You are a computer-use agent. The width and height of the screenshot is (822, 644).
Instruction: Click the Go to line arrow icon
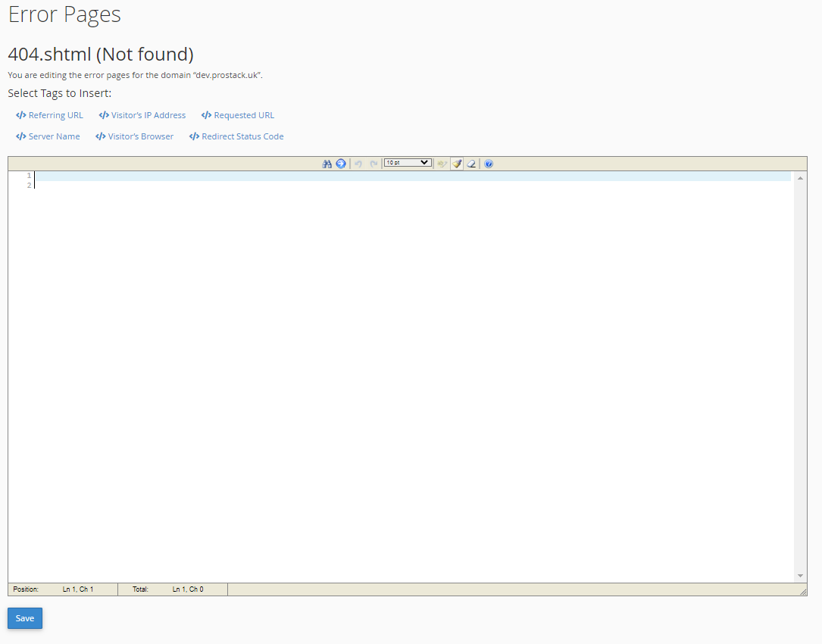pyautogui.click(x=341, y=163)
